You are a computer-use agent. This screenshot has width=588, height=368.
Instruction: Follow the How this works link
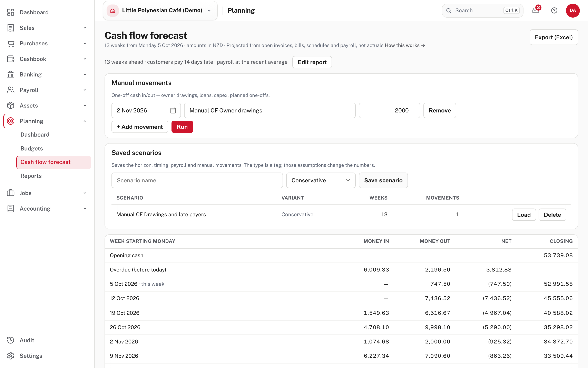click(404, 45)
